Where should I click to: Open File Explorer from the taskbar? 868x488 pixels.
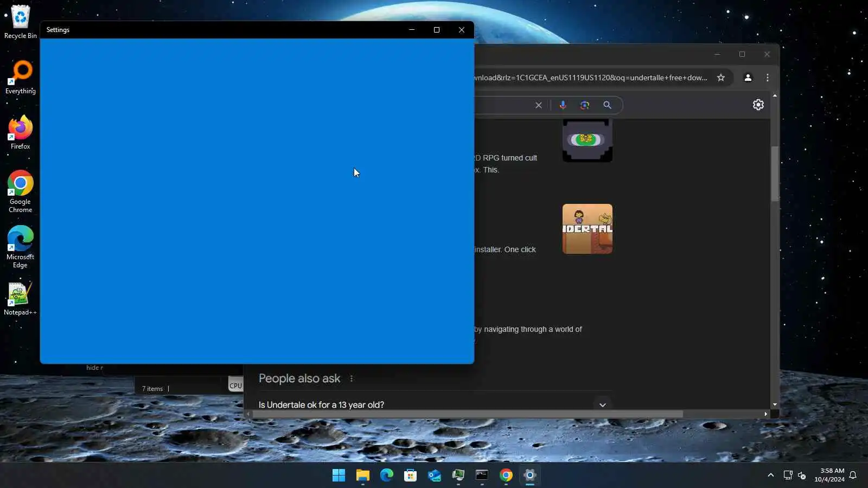(363, 476)
